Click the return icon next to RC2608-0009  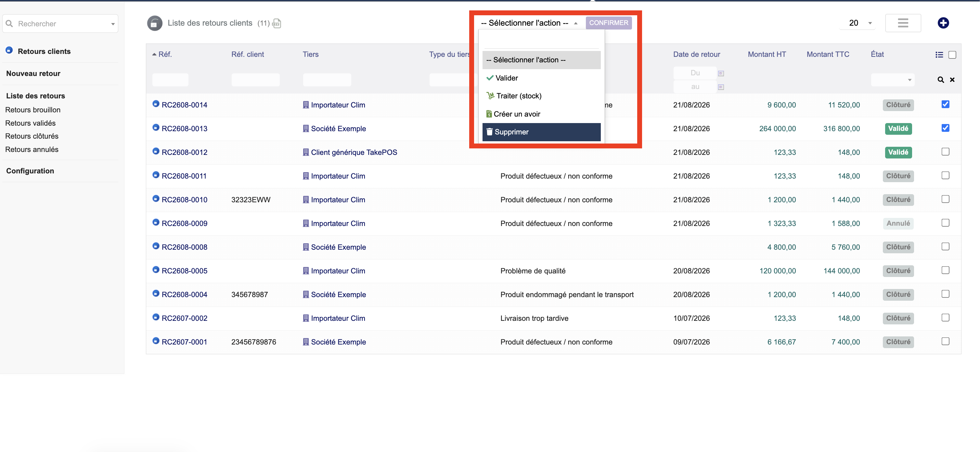156,222
